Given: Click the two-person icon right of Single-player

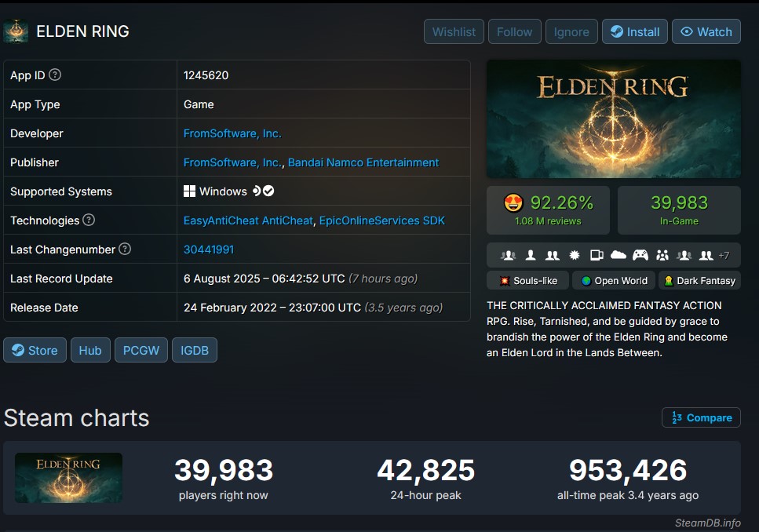Looking at the screenshot, I should [x=553, y=255].
